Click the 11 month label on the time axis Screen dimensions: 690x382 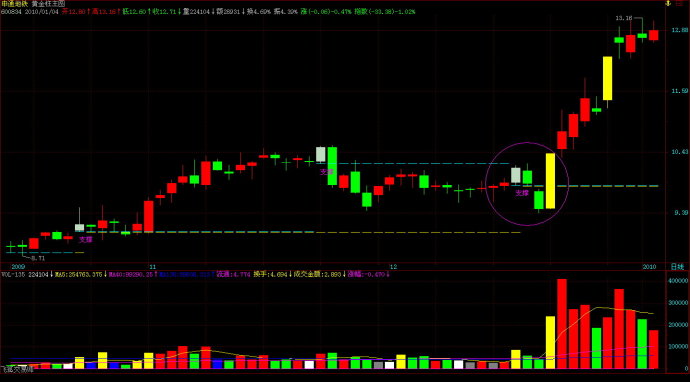point(152,267)
